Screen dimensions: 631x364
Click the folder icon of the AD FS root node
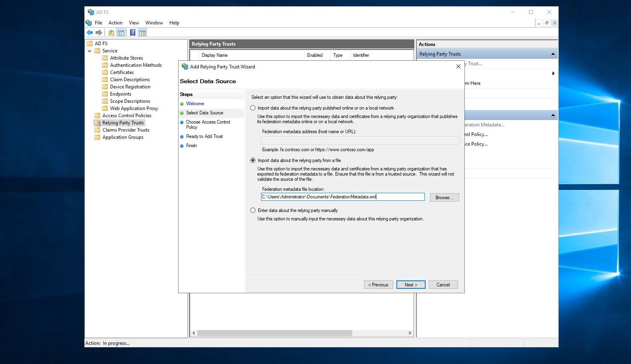90,43
